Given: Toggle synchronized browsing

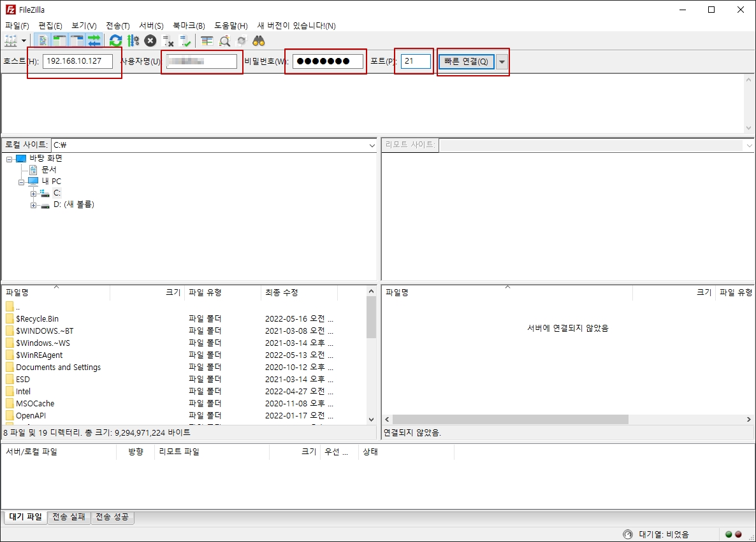Looking at the screenshot, I should tap(242, 41).
